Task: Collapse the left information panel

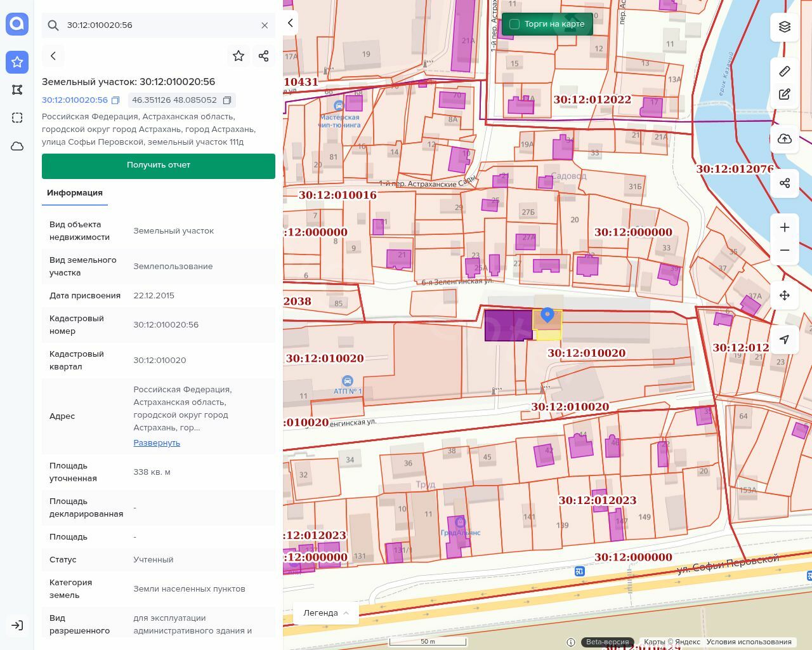Action: coord(291,23)
